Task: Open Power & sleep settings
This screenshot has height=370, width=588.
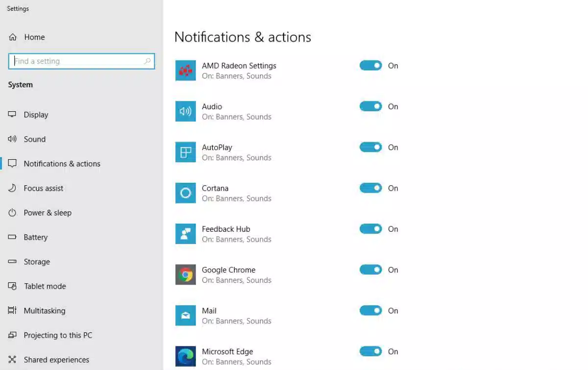Action: coord(48,213)
